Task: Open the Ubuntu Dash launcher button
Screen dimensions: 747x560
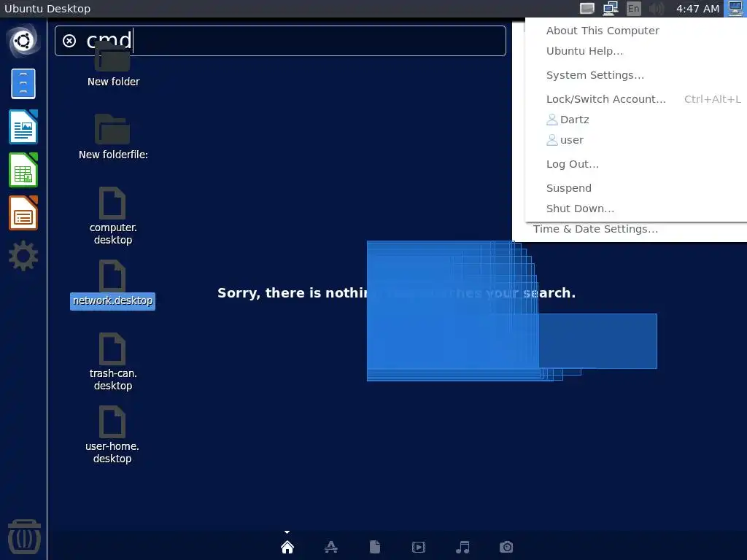Action: tap(23, 41)
